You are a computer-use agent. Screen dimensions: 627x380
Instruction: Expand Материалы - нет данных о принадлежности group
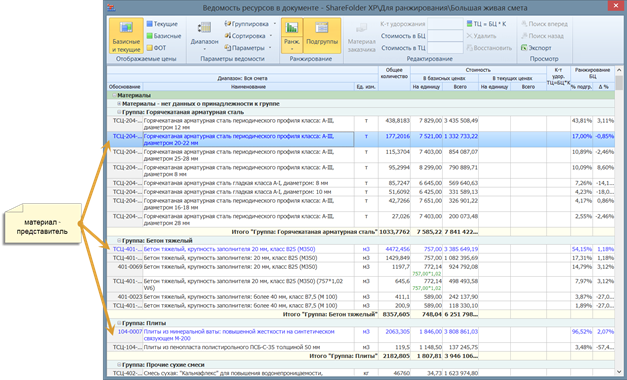click(x=119, y=104)
